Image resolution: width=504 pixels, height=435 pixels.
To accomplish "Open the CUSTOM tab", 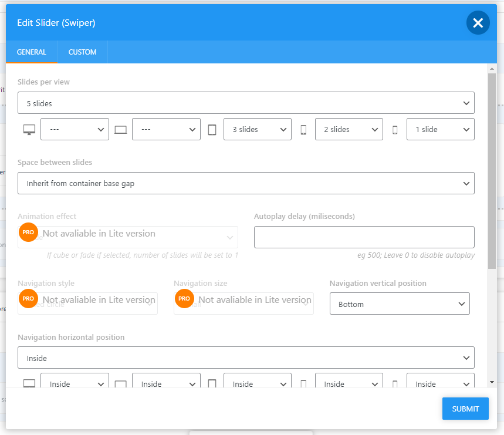I will pyautogui.click(x=82, y=52).
